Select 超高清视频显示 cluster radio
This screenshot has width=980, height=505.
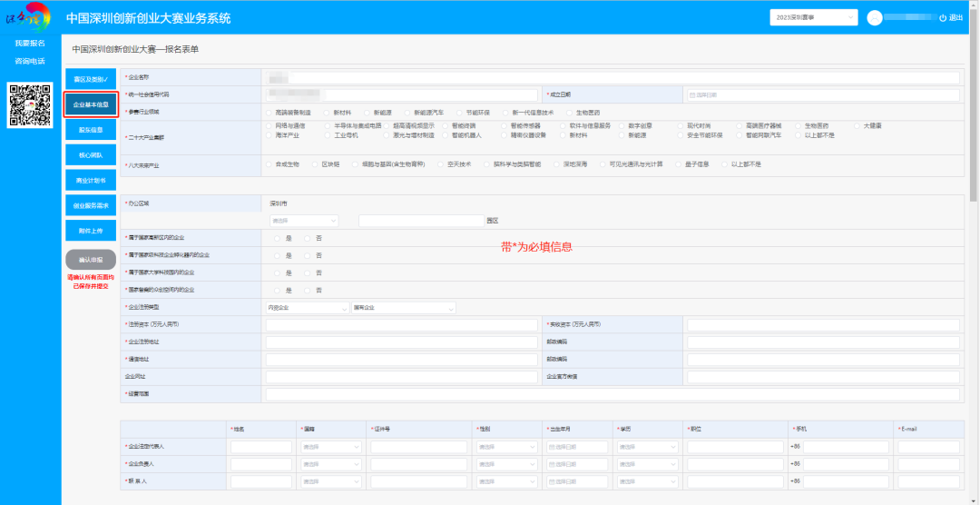387,125
